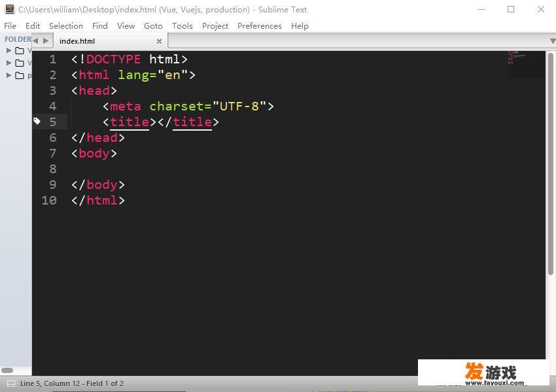556x392 pixels.
Task: Open the Edit menu
Action: coord(33,26)
